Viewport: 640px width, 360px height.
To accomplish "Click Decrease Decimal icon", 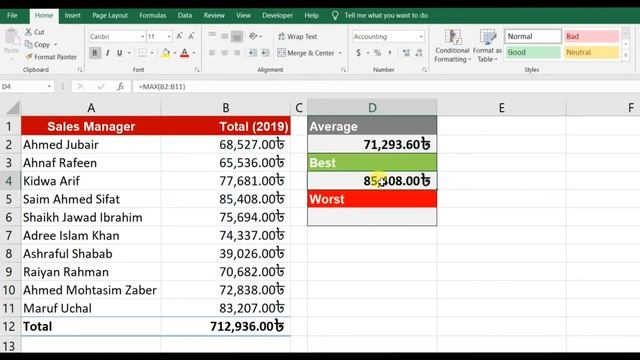I will pos(419,53).
